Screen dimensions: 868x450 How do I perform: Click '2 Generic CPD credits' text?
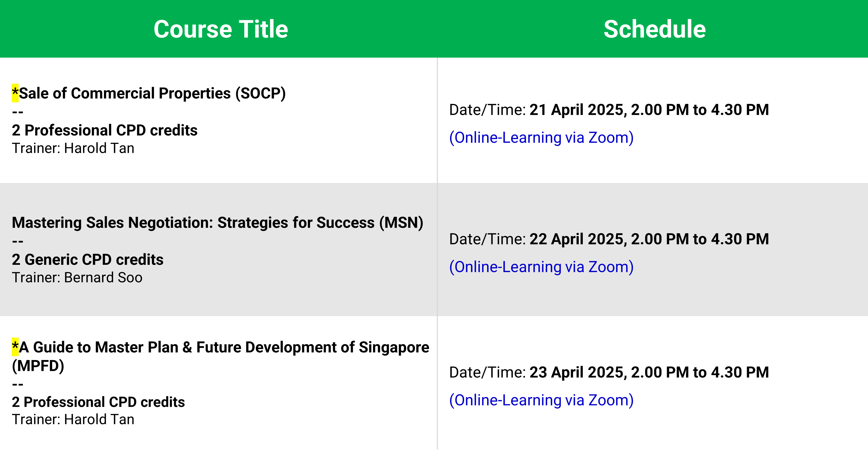(88, 260)
